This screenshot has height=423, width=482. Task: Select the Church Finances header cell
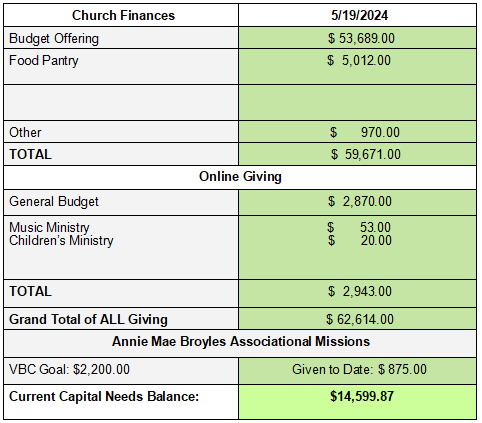click(121, 15)
